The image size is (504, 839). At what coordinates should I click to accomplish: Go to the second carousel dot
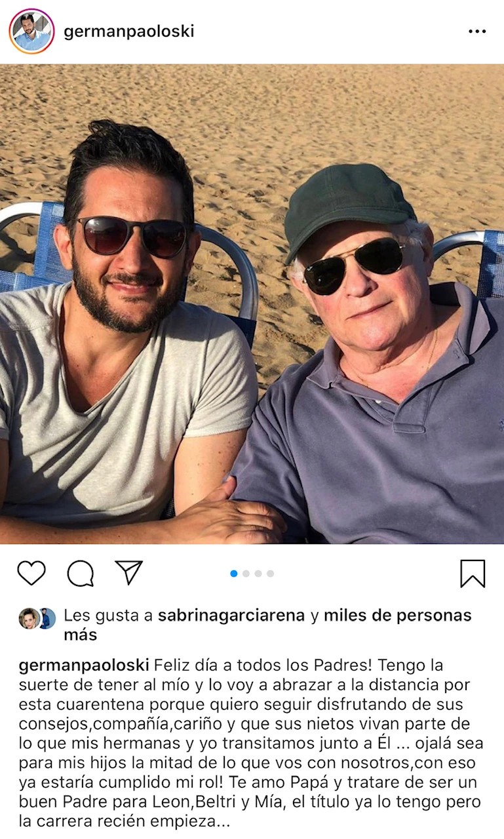[x=246, y=574]
